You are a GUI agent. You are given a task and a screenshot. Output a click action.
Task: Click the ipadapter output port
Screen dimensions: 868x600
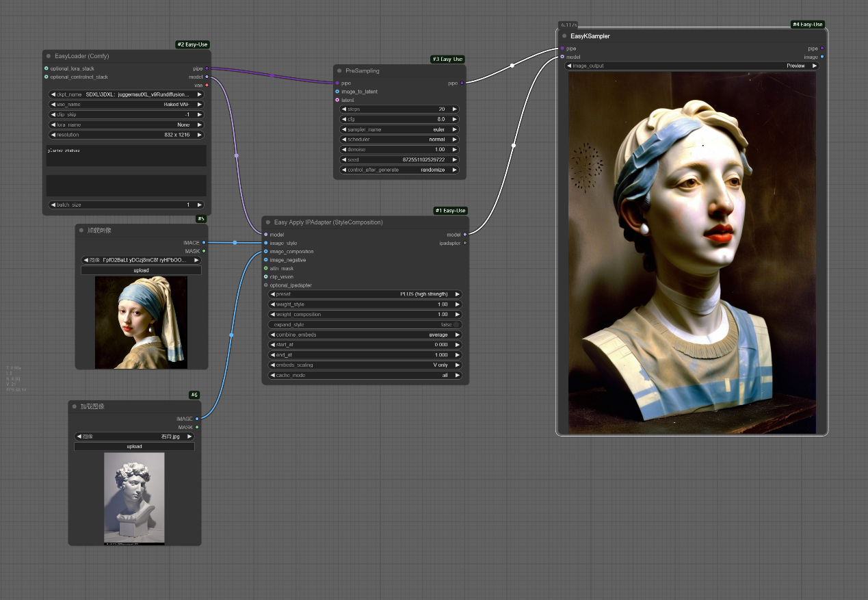click(465, 243)
